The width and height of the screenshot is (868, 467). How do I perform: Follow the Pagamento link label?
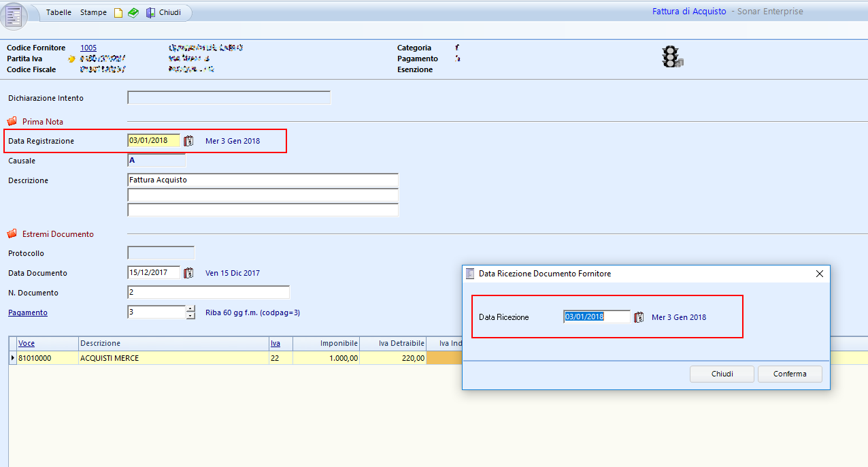[x=28, y=312]
